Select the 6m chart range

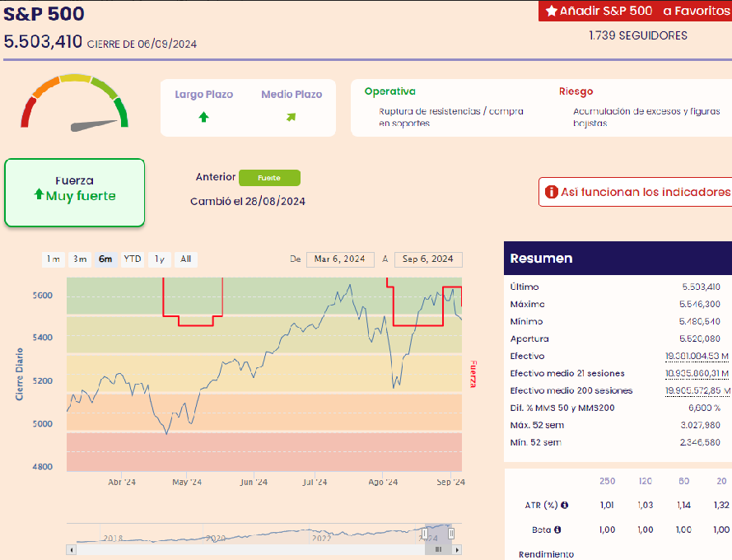tap(105, 259)
